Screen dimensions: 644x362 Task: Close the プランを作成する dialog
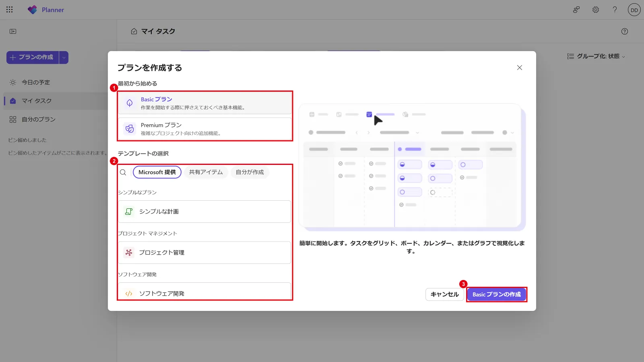(x=520, y=68)
